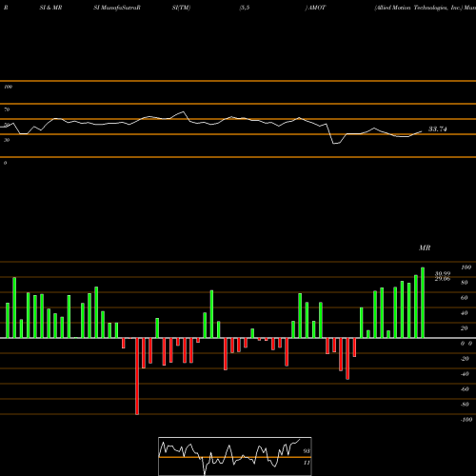
Task: Click the SI(TM) header text
Action: click(181, 8)
